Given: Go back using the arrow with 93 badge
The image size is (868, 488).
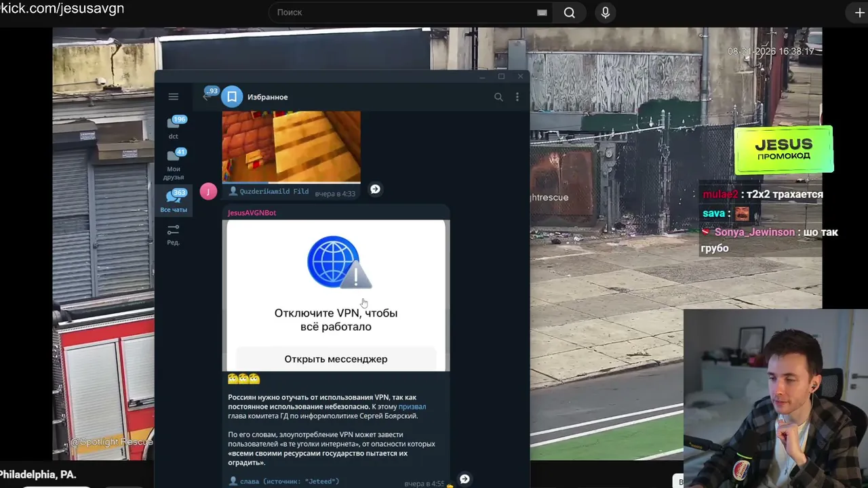Looking at the screenshot, I should pos(210,94).
